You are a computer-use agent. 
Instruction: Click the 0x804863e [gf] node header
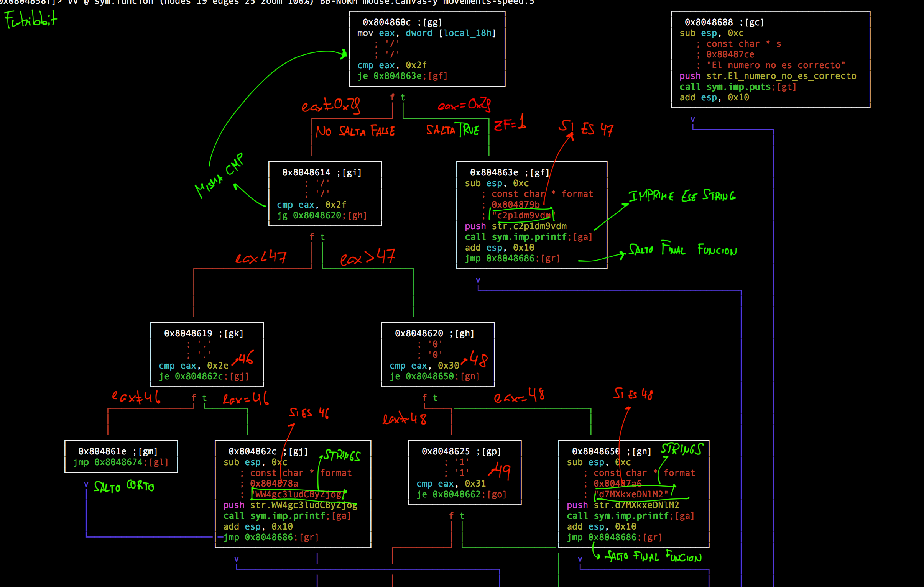tap(510, 172)
